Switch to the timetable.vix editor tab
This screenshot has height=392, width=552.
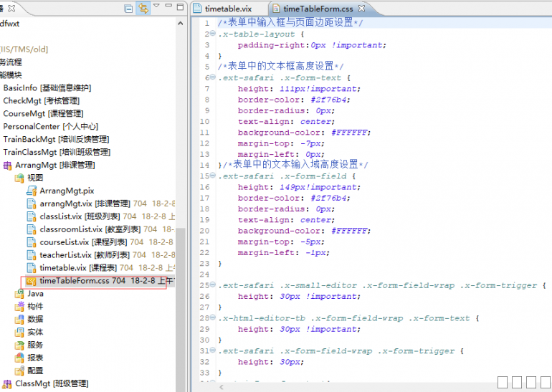227,9
